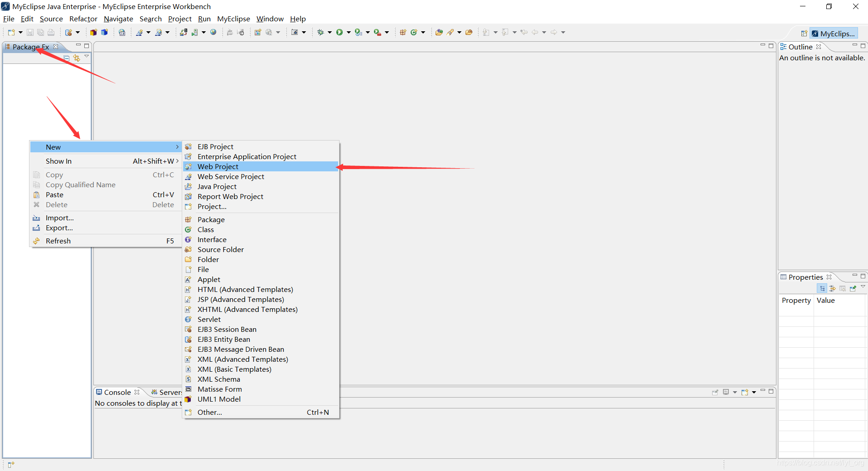Click the Open Console icon in Console panel
The image size is (868, 471).
(745, 392)
